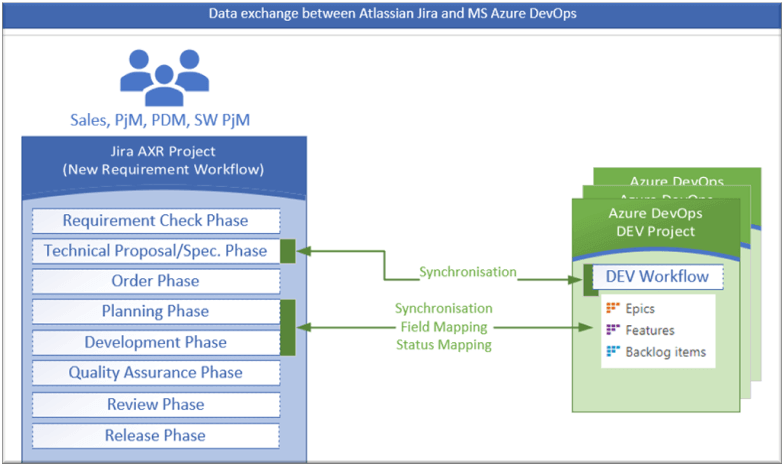The height and width of the screenshot is (466, 784).
Task: Select the Requirement Check Phase box
Action: [155, 220]
